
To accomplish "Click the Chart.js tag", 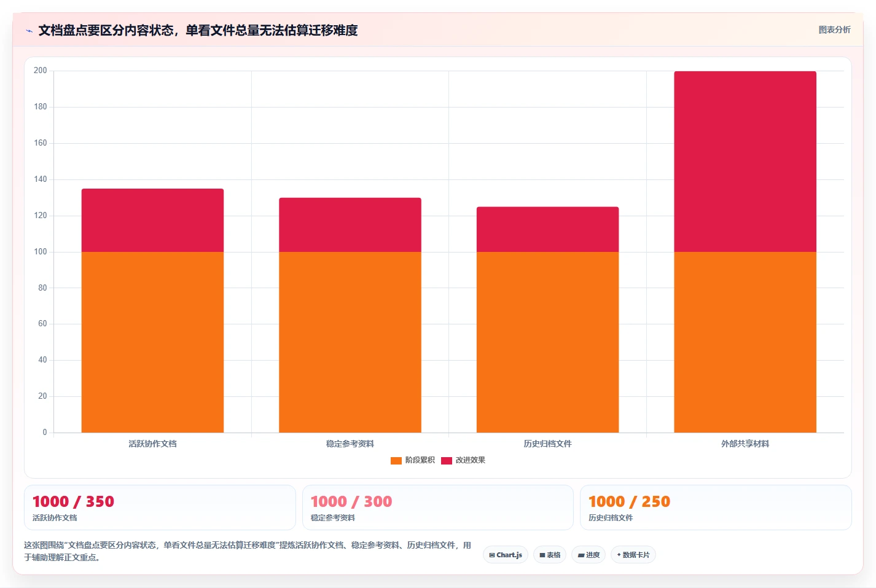I will coord(506,555).
